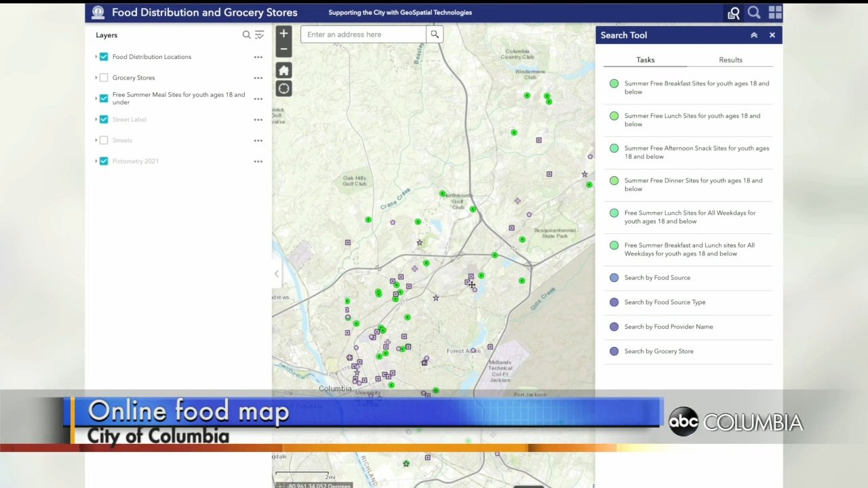Toggle the Streets layer checkbox
The width and height of the screenshot is (868, 488).
tap(104, 140)
